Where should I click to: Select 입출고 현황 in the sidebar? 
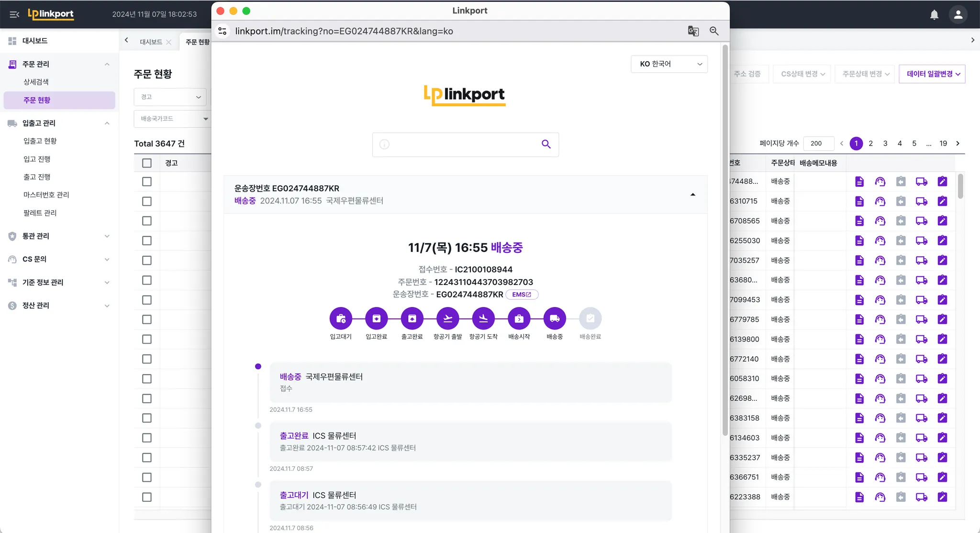[x=40, y=141]
